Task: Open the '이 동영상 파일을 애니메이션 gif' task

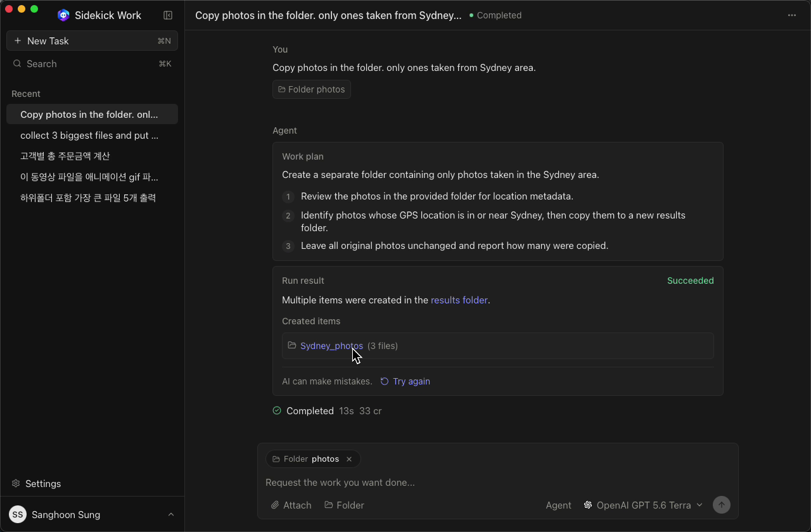Action: pos(92,177)
